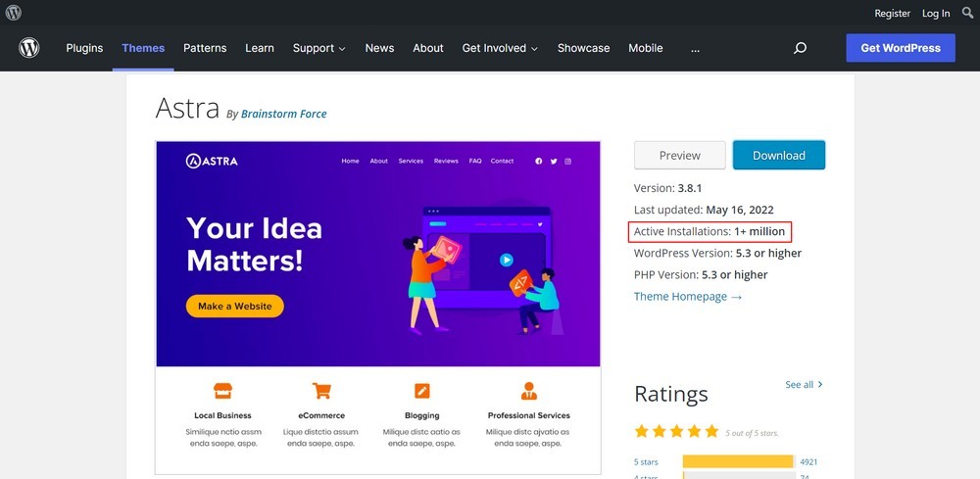Open the more menu items ellipsis
980x479 pixels.
[x=695, y=48]
